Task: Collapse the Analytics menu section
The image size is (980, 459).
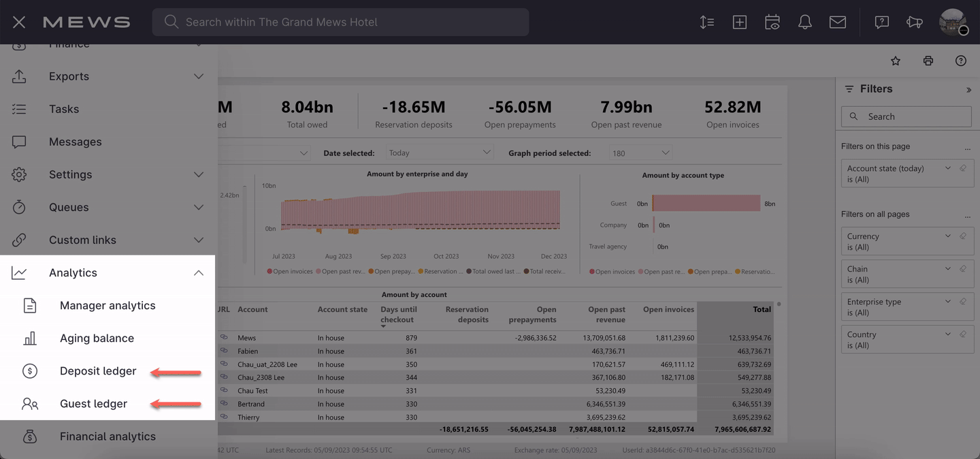Action: (x=199, y=273)
